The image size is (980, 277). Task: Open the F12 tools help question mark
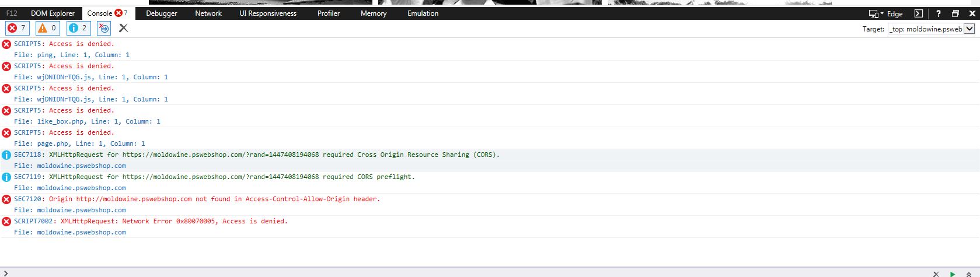click(x=938, y=13)
